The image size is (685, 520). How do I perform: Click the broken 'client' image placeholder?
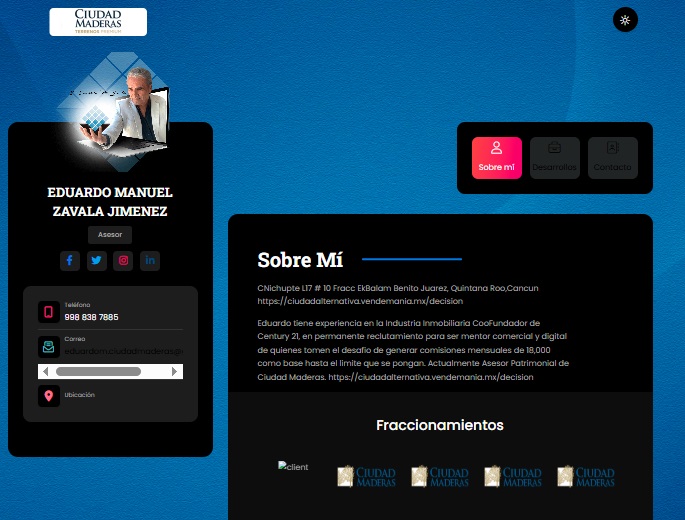293,467
